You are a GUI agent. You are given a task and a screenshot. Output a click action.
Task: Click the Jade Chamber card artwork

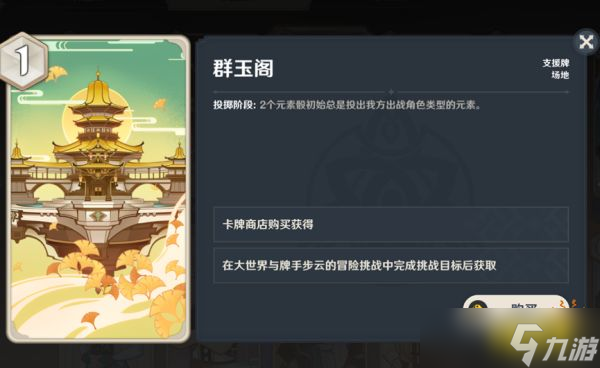coord(98,188)
